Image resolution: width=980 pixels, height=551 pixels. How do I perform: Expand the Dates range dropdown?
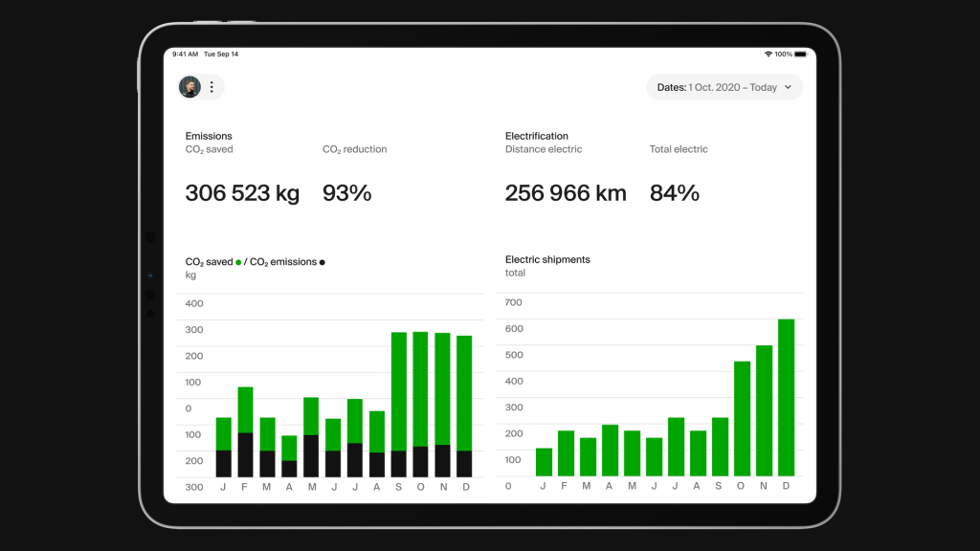[724, 87]
